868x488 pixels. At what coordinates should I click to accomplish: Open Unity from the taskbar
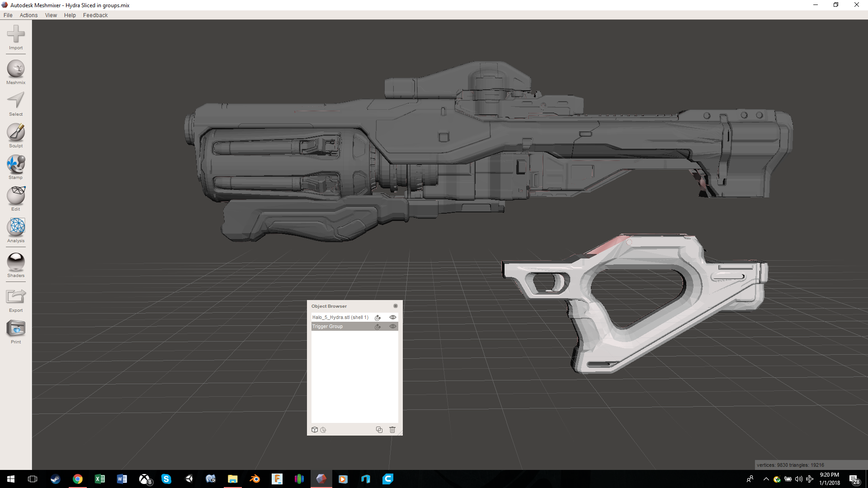point(189,479)
